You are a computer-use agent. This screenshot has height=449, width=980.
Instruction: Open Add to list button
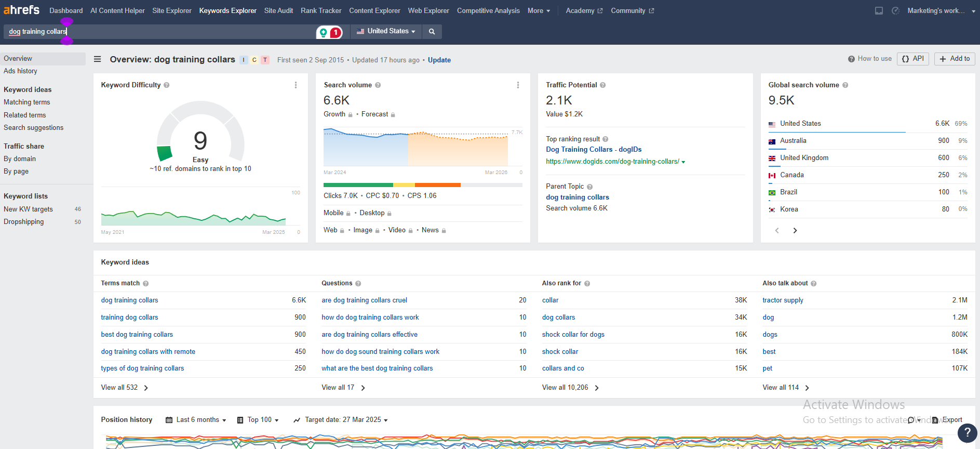coord(955,59)
